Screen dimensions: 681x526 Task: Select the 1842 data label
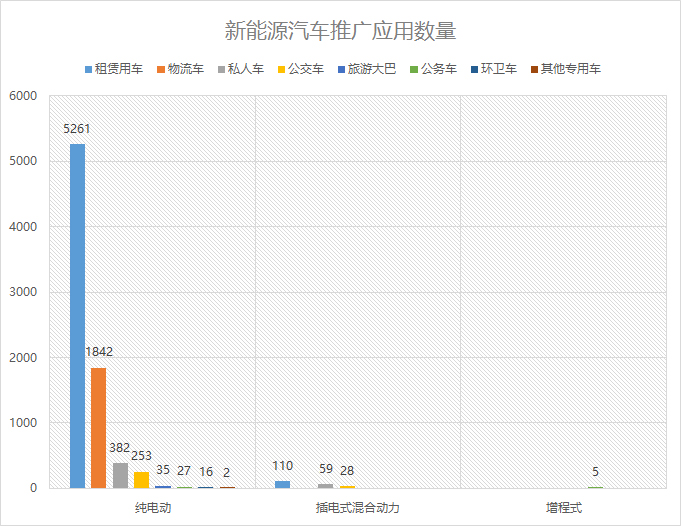[99, 352]
